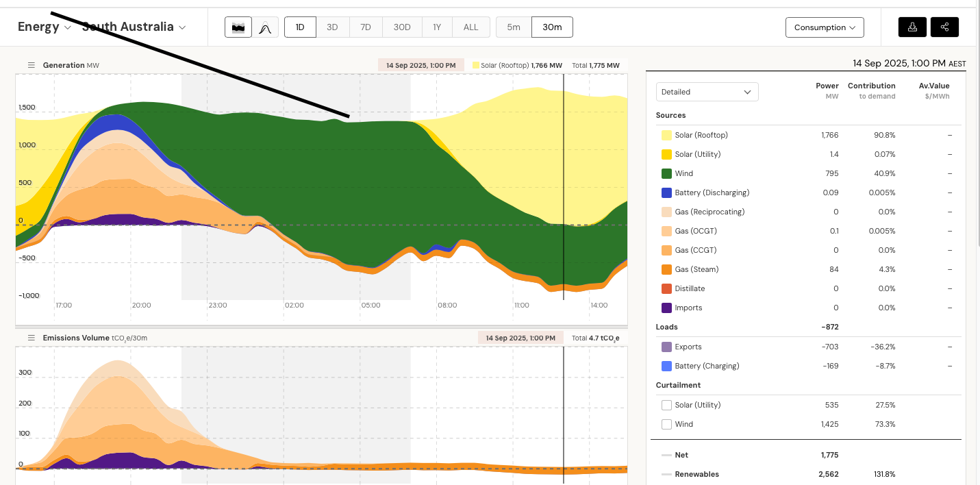The image size is (980, 485).
Task: Toggle the 5m interval option
Action: tap(514, 27)
